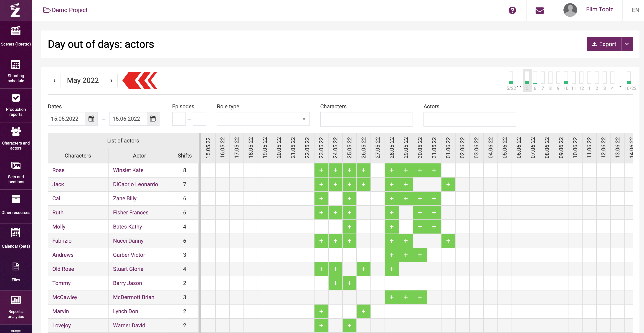Open actor Fisher Frances
The width and height of the screenshot is (644, 333).
pyautogui.click(x=130, y=213)
